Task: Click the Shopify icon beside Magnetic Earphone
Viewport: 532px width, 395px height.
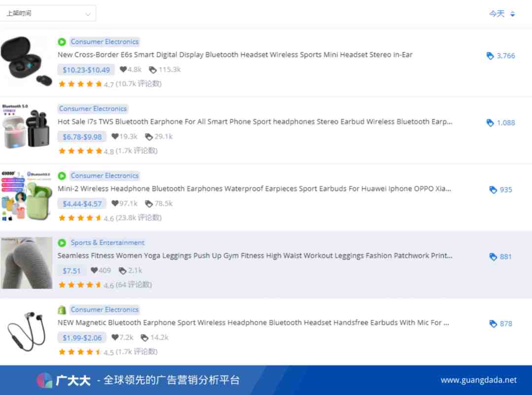Action: click(62, 310)
